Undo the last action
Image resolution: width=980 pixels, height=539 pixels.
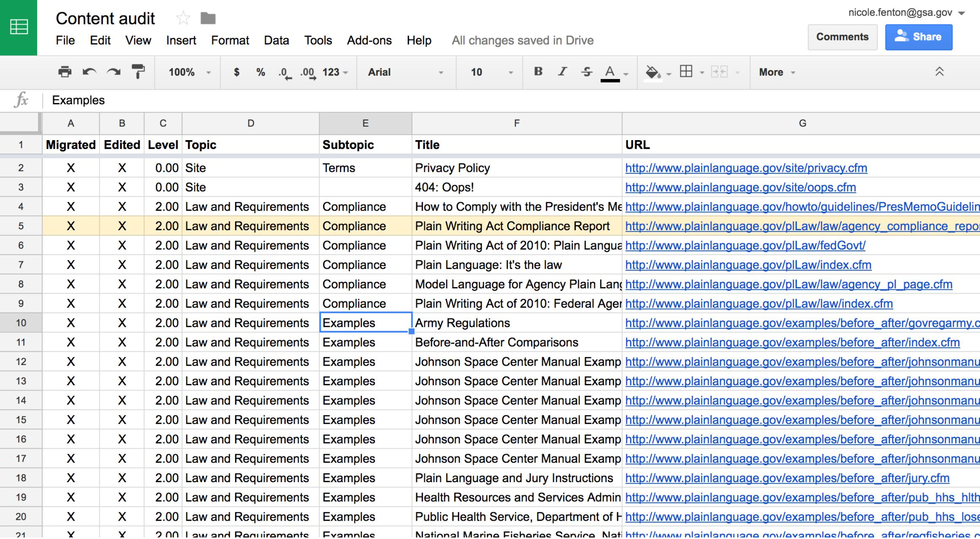(90, 72)
